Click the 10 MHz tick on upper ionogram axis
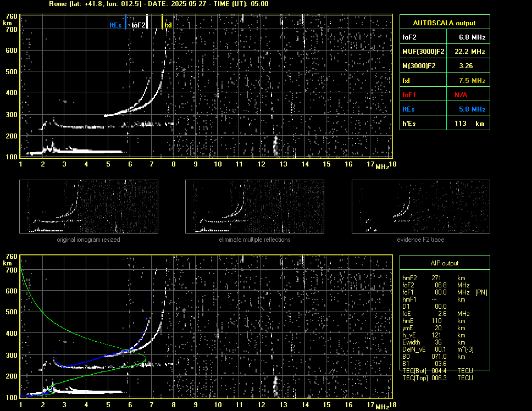Image resolution: width=532 pixels, height=411 pixels. pos(218,164)
